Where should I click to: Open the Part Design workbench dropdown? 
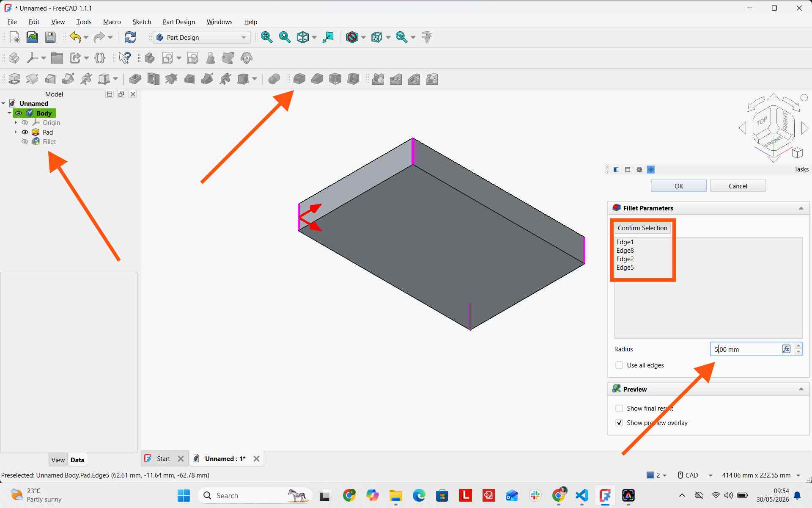[201, 37]
